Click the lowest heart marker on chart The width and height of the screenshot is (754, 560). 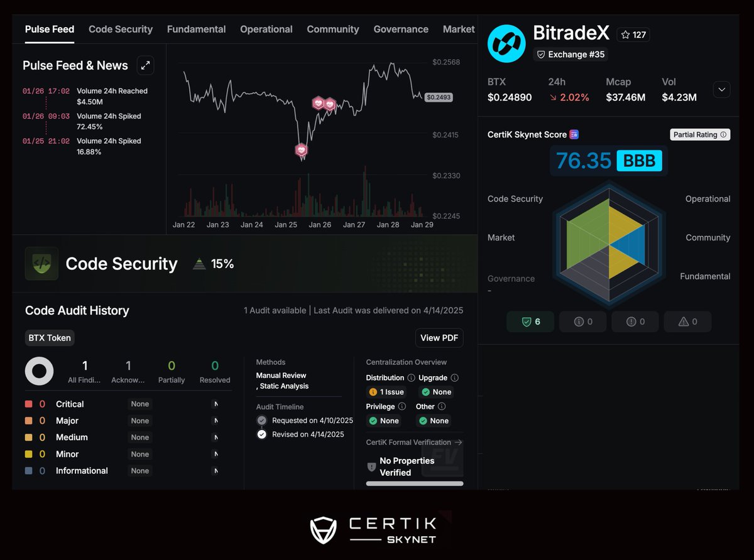tap(302, 150)
